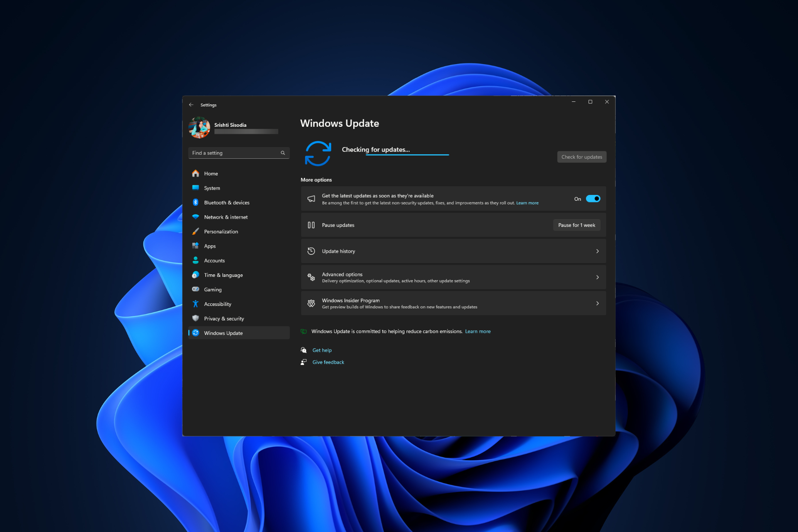Focus the Find a setting search box
Image resolution: width=798 pixels, height=532 pixels.
239,153
